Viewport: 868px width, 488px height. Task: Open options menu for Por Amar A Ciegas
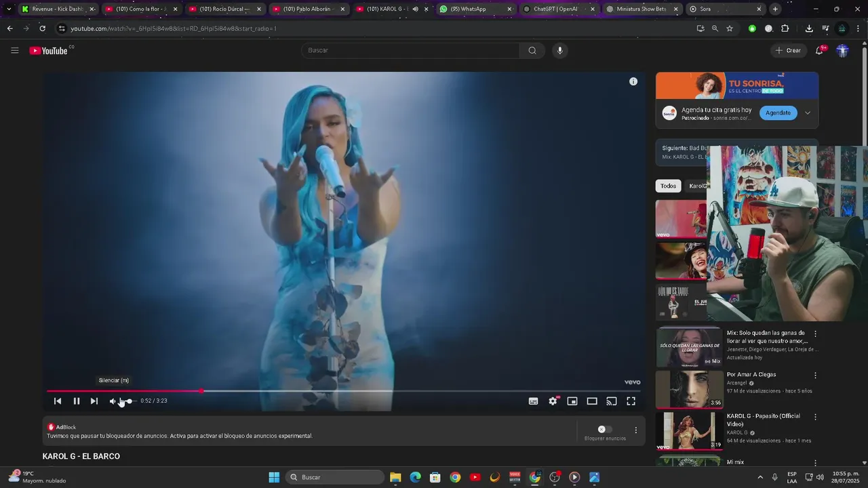(x=815, y=375)
